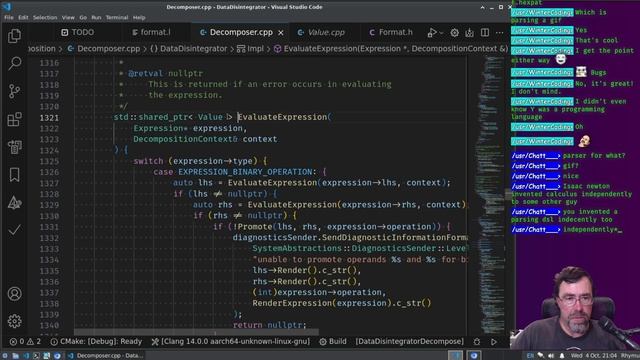Viewport: 640px width, 360px height.
Task: Switch to the format.l tab
Action: pos(151,32)
